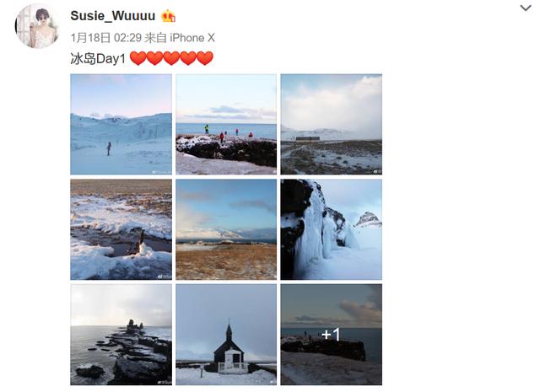Open the icy stream snowbank photo
The image size is (540, 392).
(x=121, y=229)
